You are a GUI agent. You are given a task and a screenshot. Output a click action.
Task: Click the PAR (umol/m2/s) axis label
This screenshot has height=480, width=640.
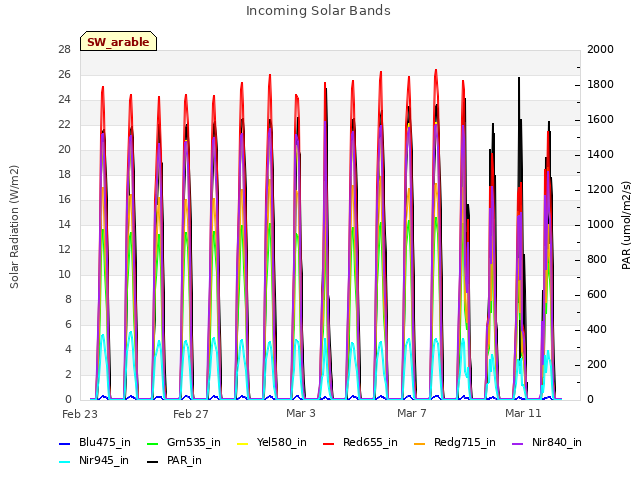(x=626, y=225)
